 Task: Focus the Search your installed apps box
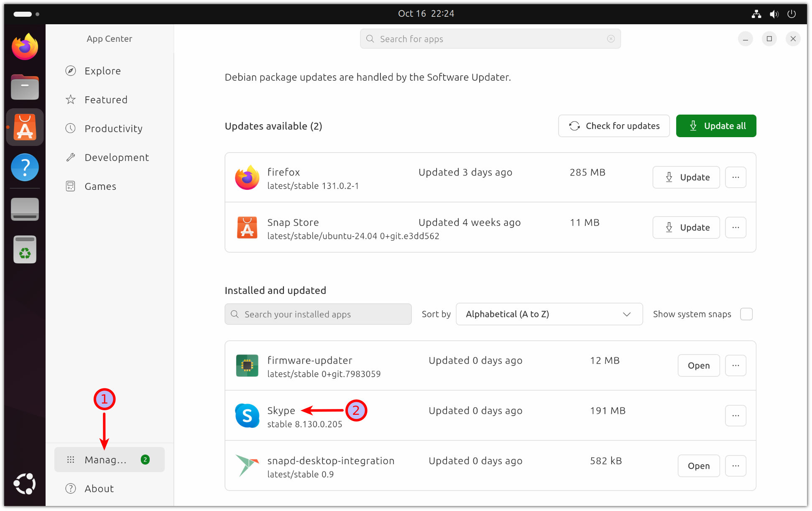pyautogui.click(x=318, y=314)
